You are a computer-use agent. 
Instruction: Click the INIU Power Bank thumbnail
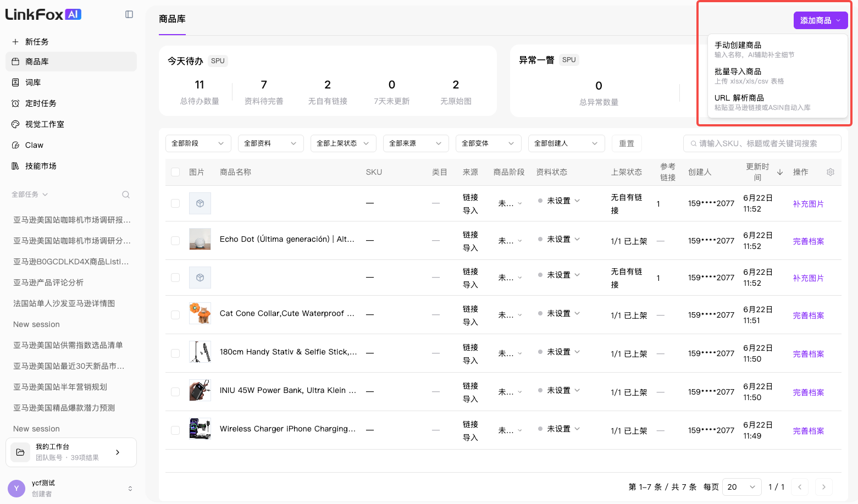(200, 390)
